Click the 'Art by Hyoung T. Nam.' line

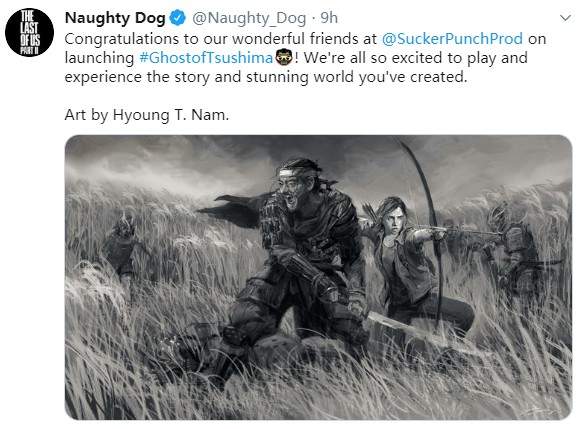coord(147,115)
